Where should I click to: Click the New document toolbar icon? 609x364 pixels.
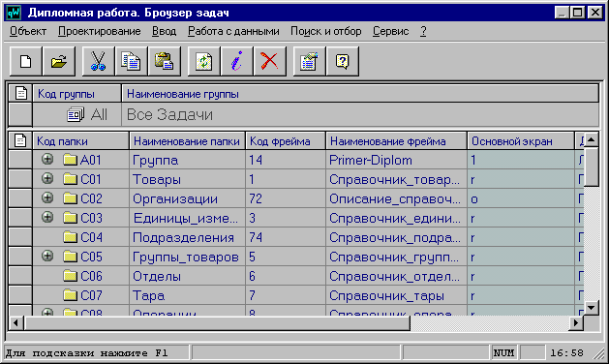tap(25, 61)
